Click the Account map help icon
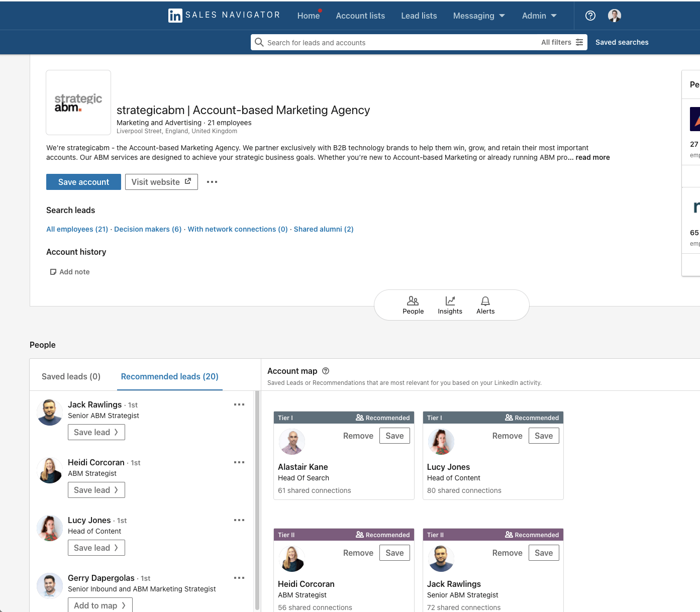 point(326,371)
